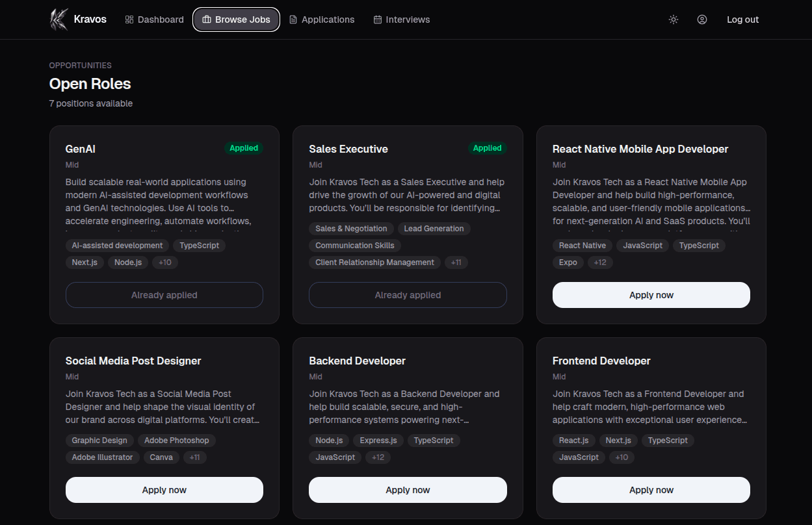
Task: Click the Communication Skills tag
Action: pyautogui.click(x=355, y=246)
